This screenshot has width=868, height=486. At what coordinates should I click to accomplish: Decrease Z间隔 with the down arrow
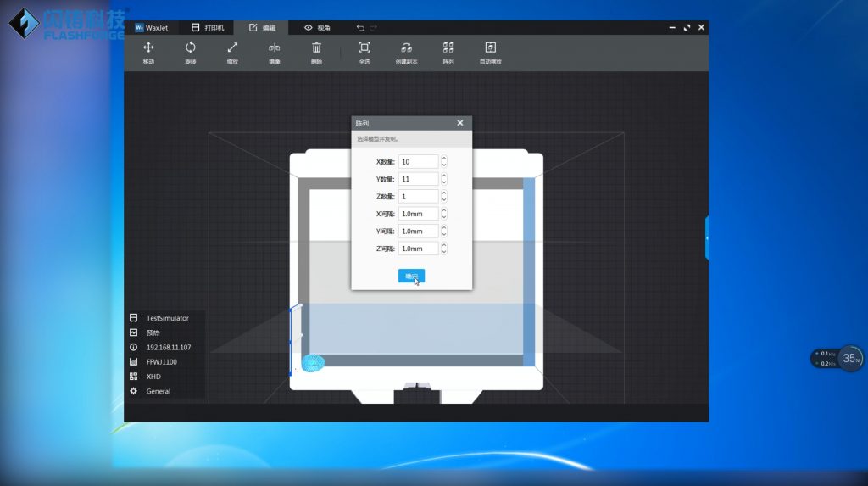click(444, 252)
